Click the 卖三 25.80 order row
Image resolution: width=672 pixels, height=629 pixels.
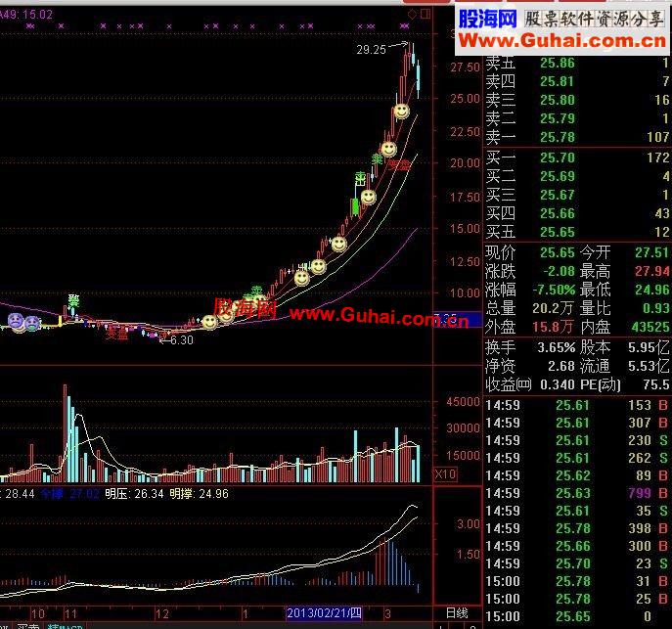577,100
